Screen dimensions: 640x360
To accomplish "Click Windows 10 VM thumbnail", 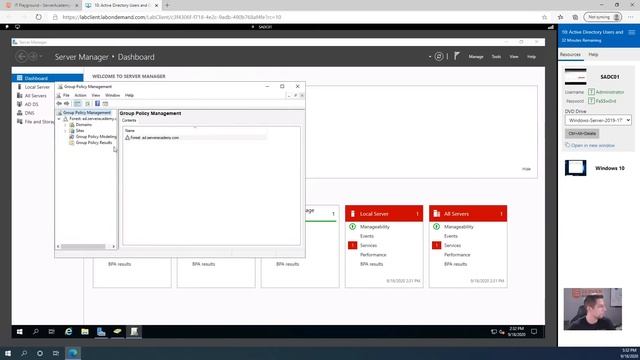I will (576, 168).
